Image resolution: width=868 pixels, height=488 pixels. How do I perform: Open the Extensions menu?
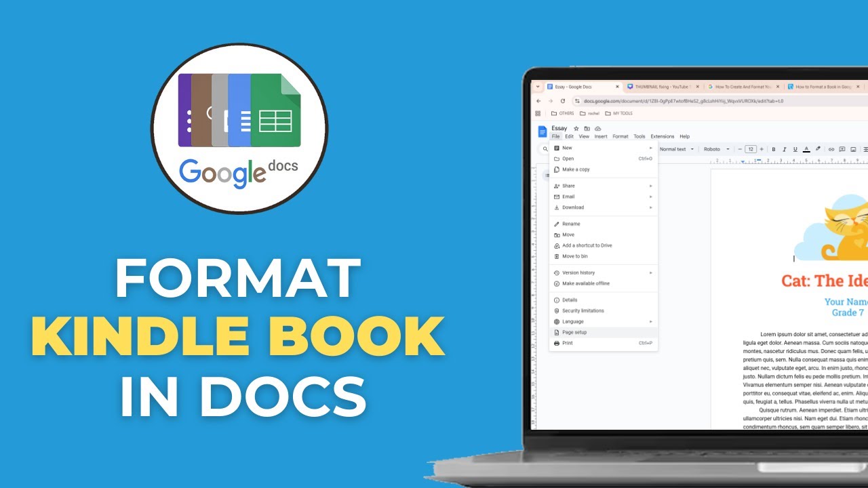pos(663,136)
